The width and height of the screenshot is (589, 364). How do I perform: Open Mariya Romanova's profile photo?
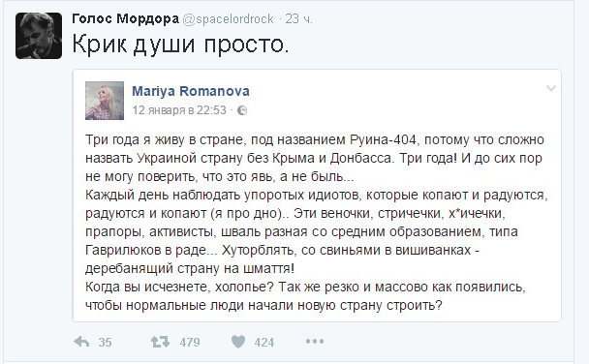click(x=105, y=101)
